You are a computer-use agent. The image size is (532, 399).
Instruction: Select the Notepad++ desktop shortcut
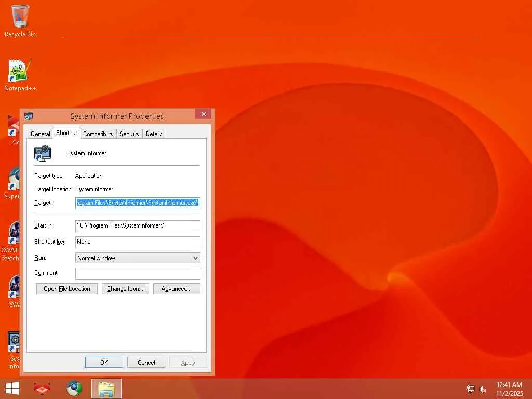(20, 75)
